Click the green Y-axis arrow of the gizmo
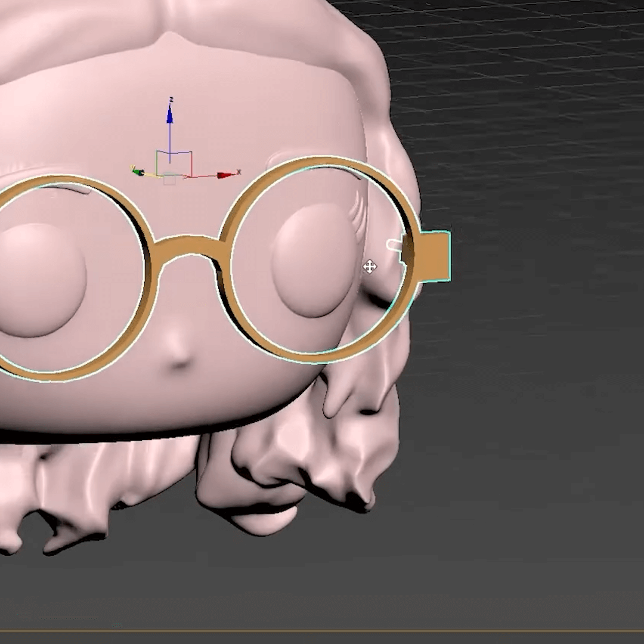This screenshot has width=644, height=644. (x=138, y=172)
